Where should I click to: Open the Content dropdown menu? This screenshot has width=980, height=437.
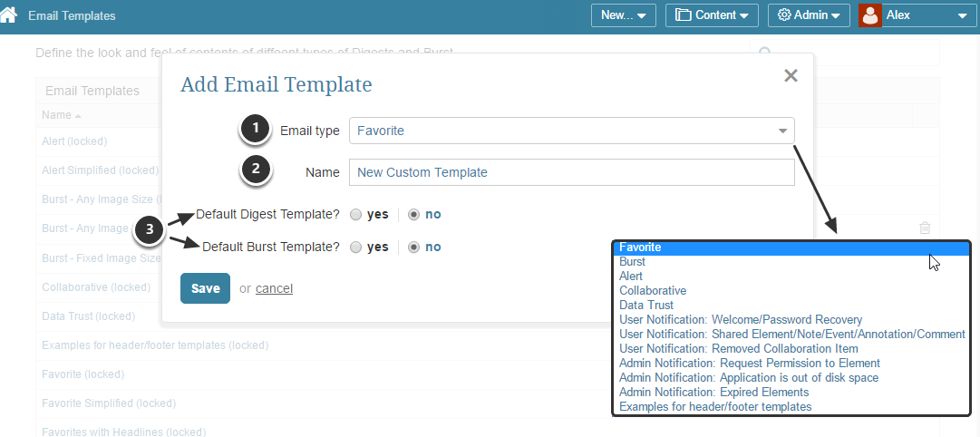click(712, 15)
